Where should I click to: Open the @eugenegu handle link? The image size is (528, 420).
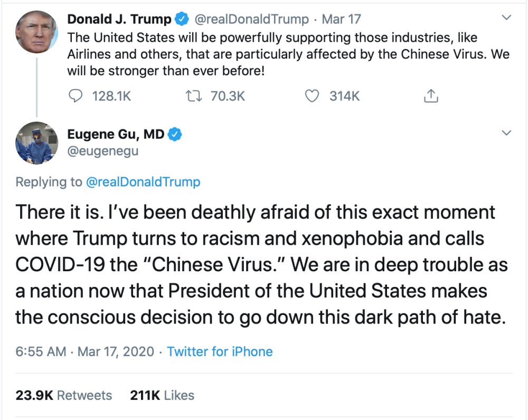103,152
